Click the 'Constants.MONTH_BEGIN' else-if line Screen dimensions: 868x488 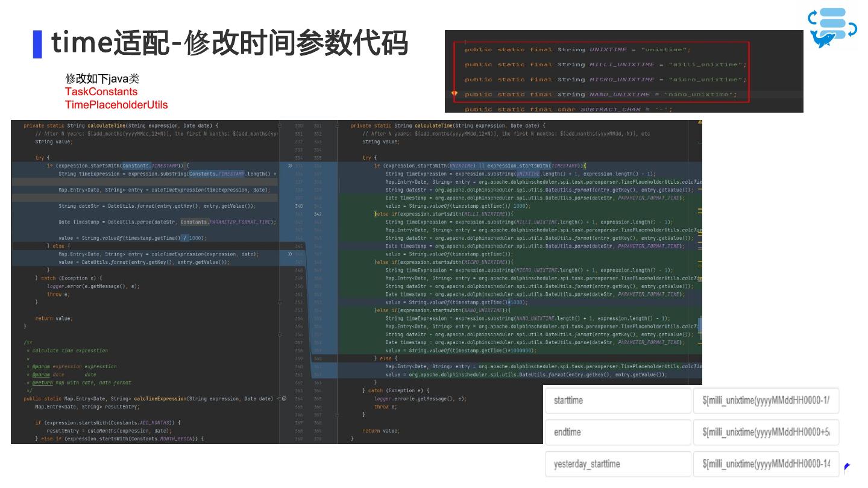tap(119, 439)
